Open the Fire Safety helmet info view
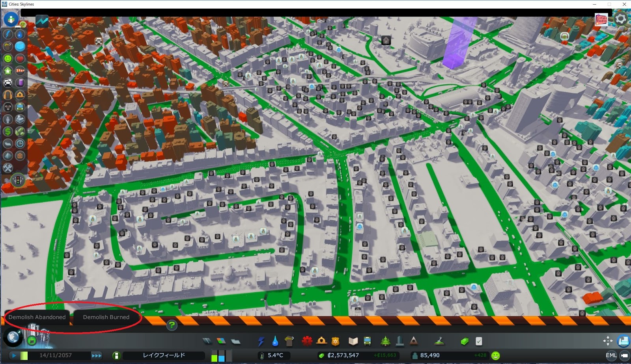This screenshot has width=631, height=364. click(x=20, y=95)
